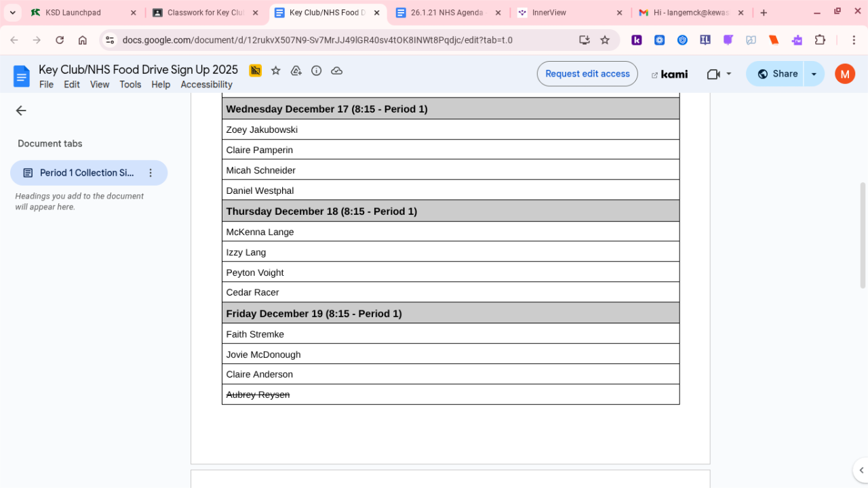Select the Period 1 Collection tab
Viewport: 868px width, 488px height.
point(89,173)
